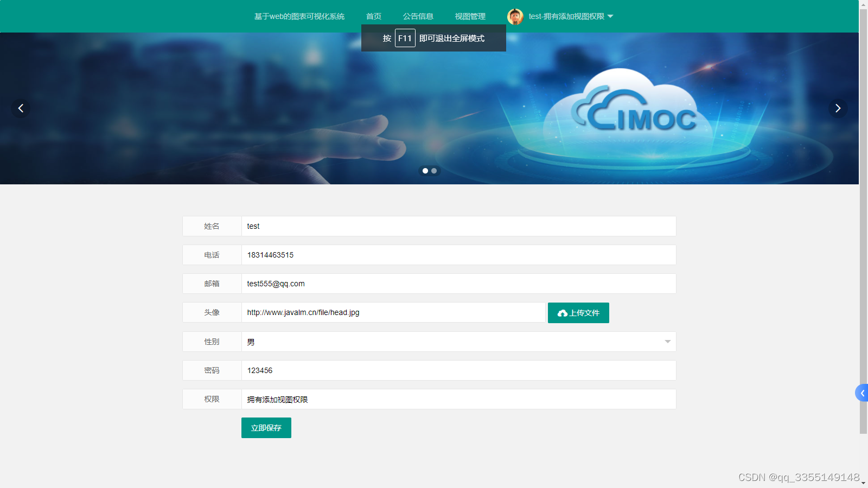Click the 立即保存 save button
The width and height of the screenshot is (868, 488).
click(x=266, y=428)
